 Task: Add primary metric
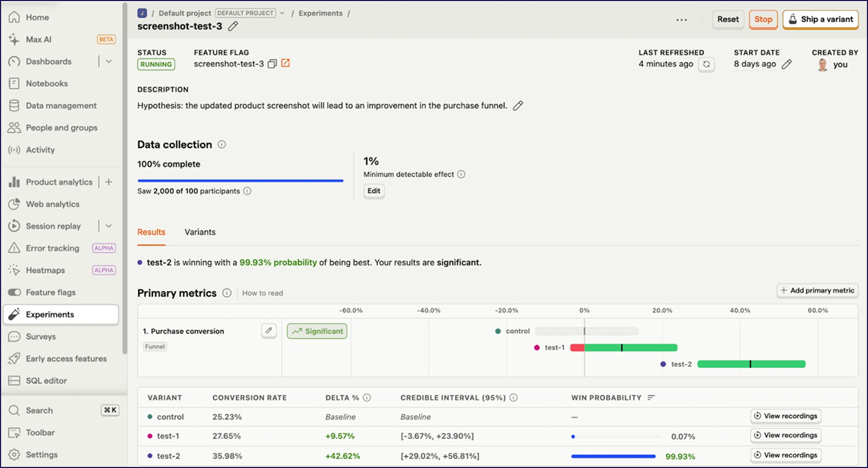818,291
